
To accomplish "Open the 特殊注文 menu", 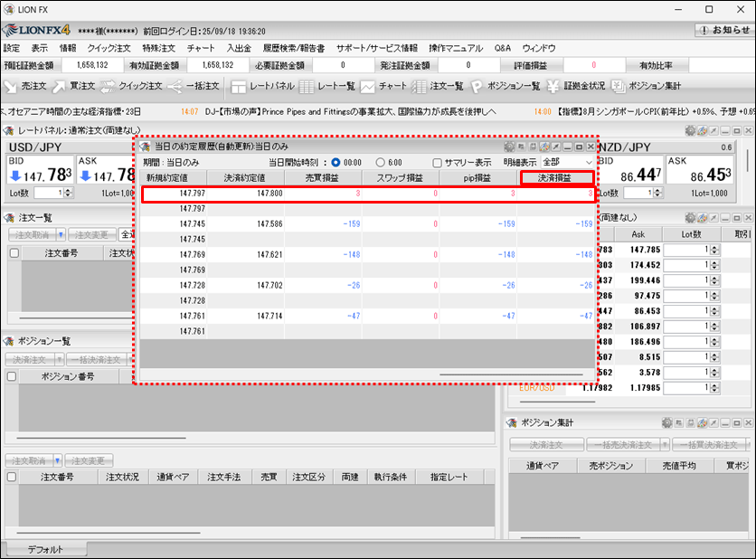I will 159,48.
